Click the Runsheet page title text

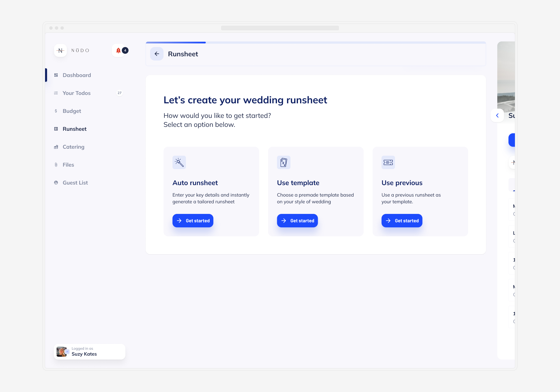coord(183,54)
